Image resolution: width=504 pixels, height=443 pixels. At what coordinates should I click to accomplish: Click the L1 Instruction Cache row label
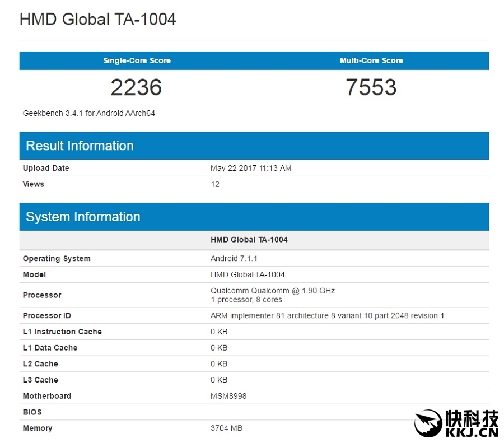[62, 332]
